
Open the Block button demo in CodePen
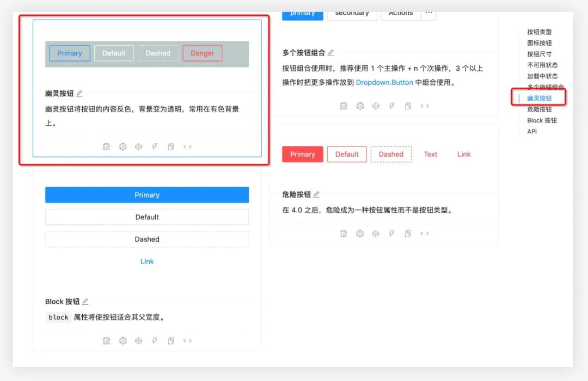point(138,340)
